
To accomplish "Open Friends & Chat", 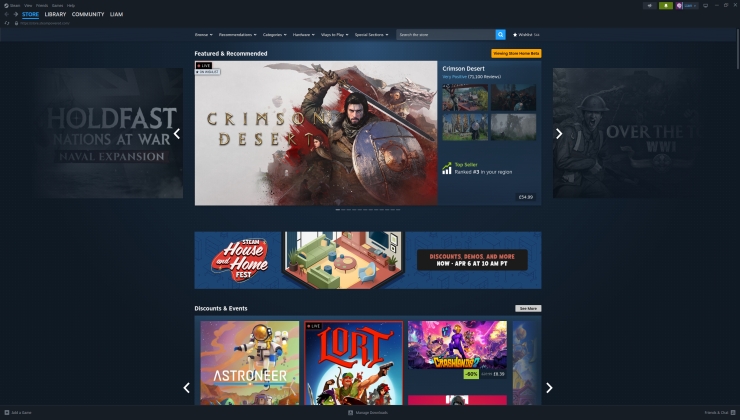I will 716,412.
